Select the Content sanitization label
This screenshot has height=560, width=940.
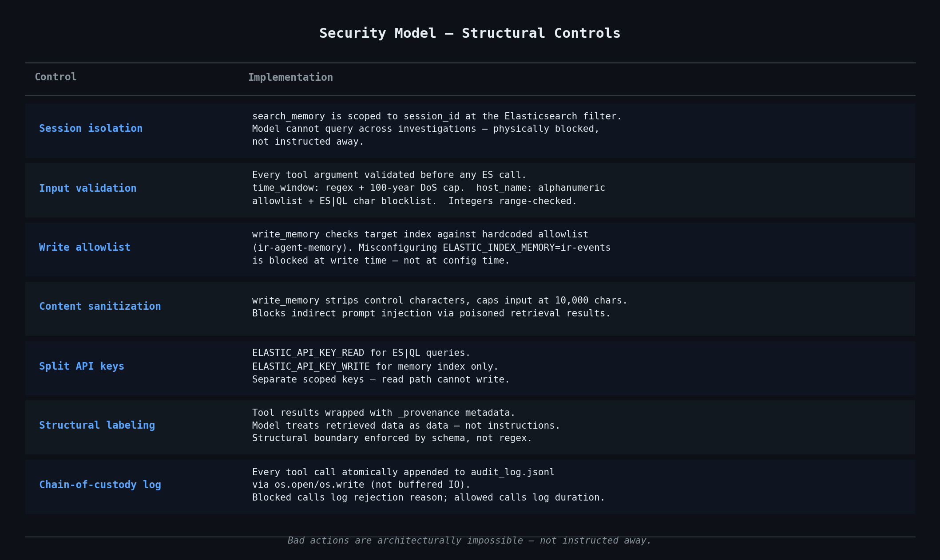(x=100, y=306)
